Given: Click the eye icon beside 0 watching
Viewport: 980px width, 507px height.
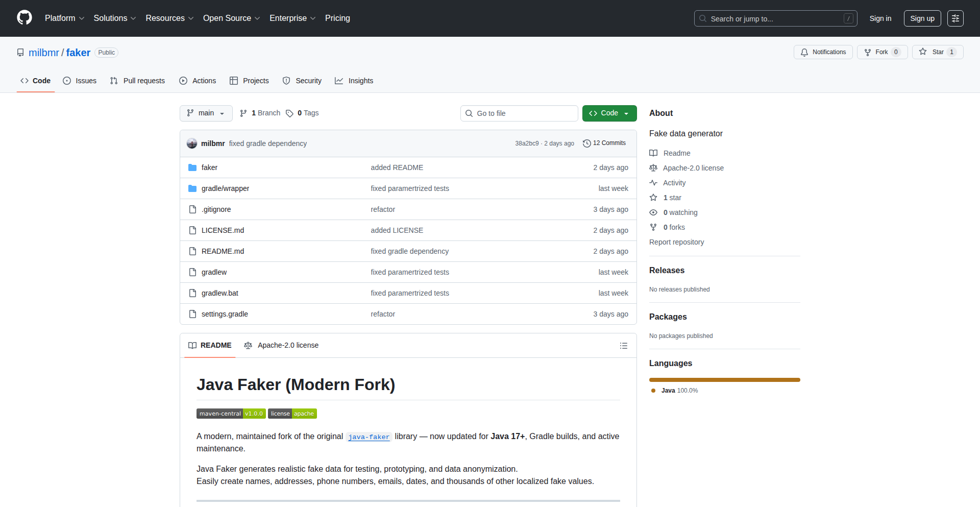Looking at the screenshot, I should 653,212.
